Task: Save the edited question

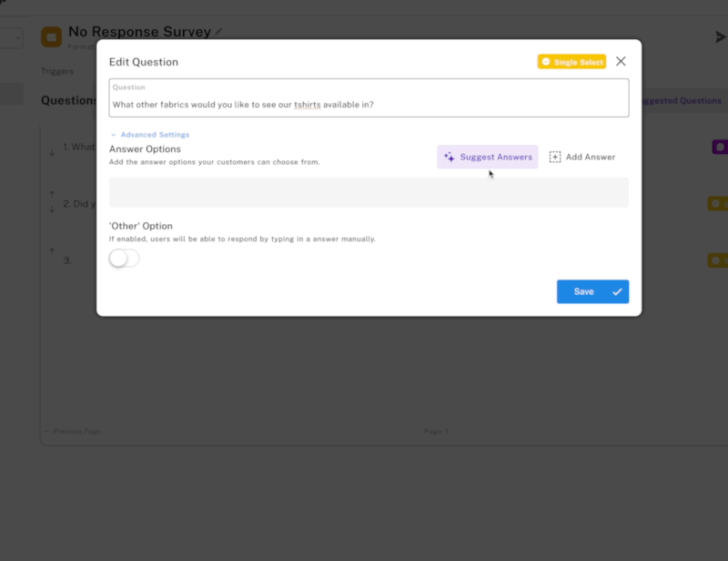Action: coord(592,291)
